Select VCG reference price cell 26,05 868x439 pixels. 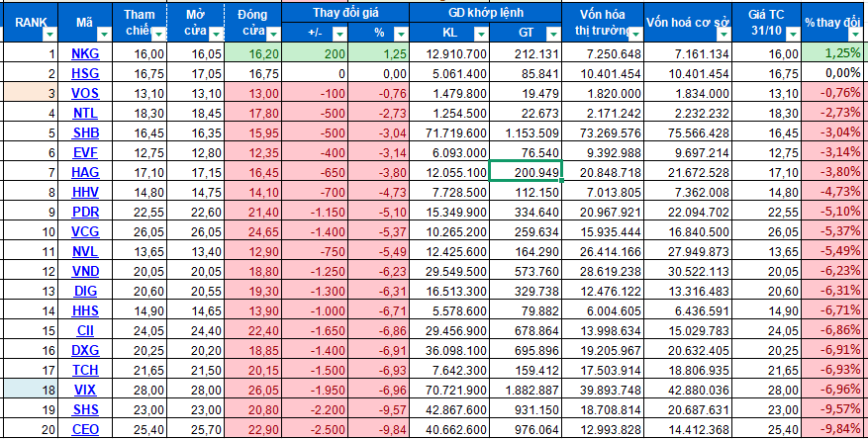(x=141, y=231)
